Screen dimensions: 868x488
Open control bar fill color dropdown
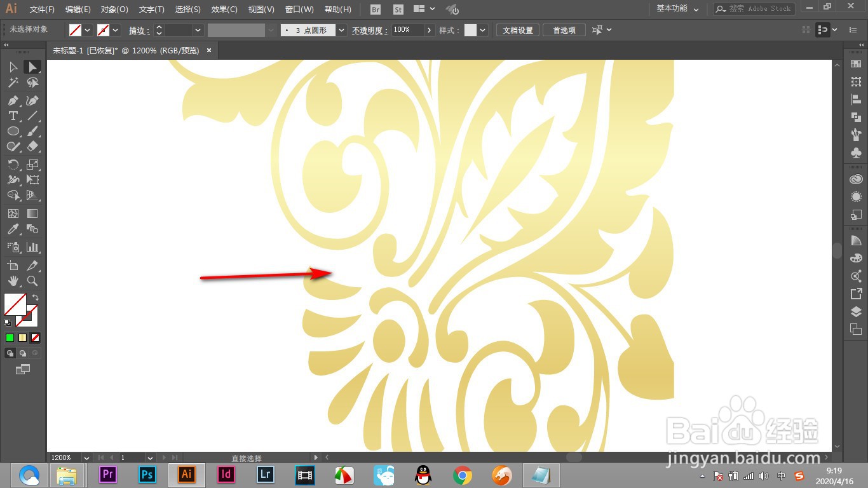pos(88,30)
